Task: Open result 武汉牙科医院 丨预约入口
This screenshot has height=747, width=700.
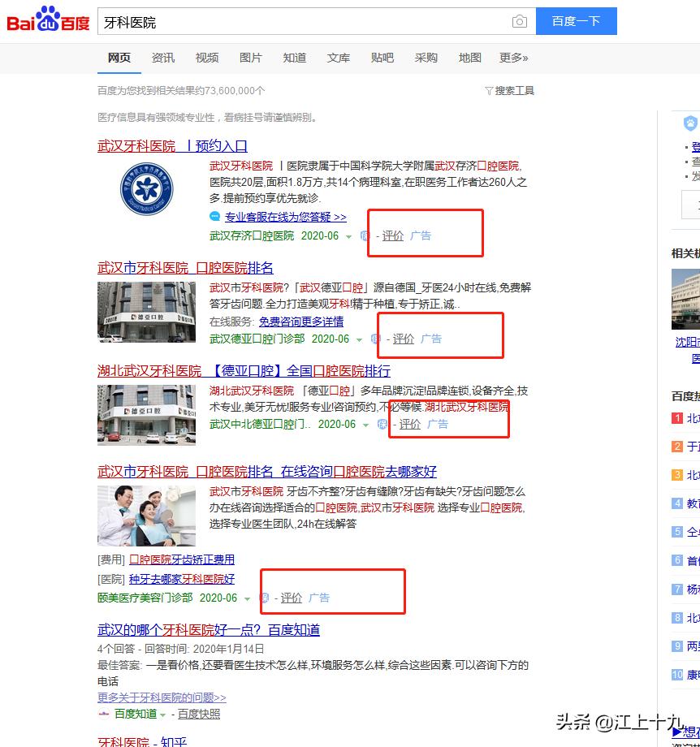Action: [172, 146]
